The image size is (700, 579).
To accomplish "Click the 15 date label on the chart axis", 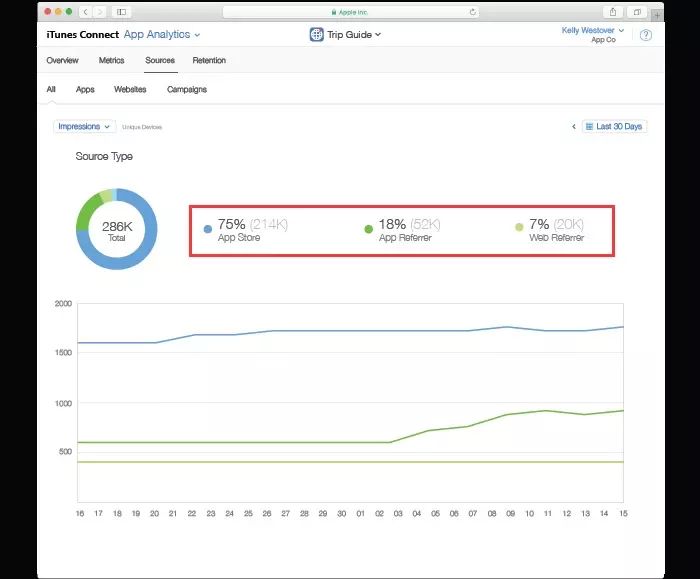I will click(623, 513).
